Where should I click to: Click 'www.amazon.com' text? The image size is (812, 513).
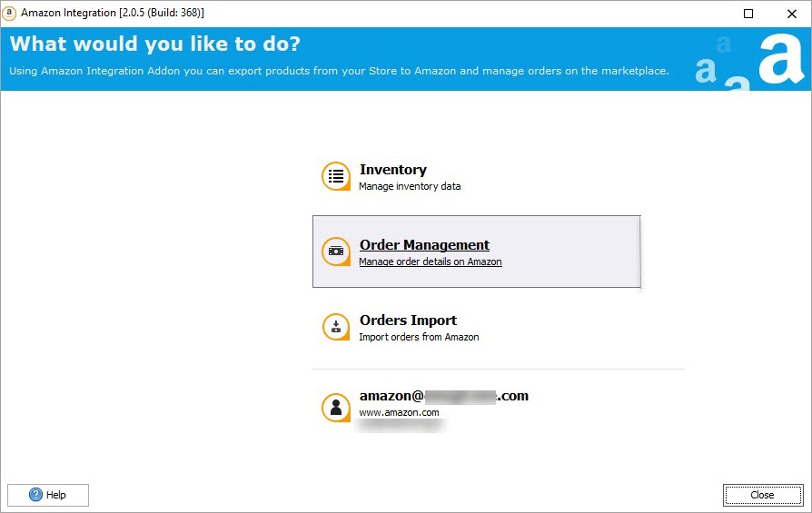pyautogui.click(x=399, y=412)
